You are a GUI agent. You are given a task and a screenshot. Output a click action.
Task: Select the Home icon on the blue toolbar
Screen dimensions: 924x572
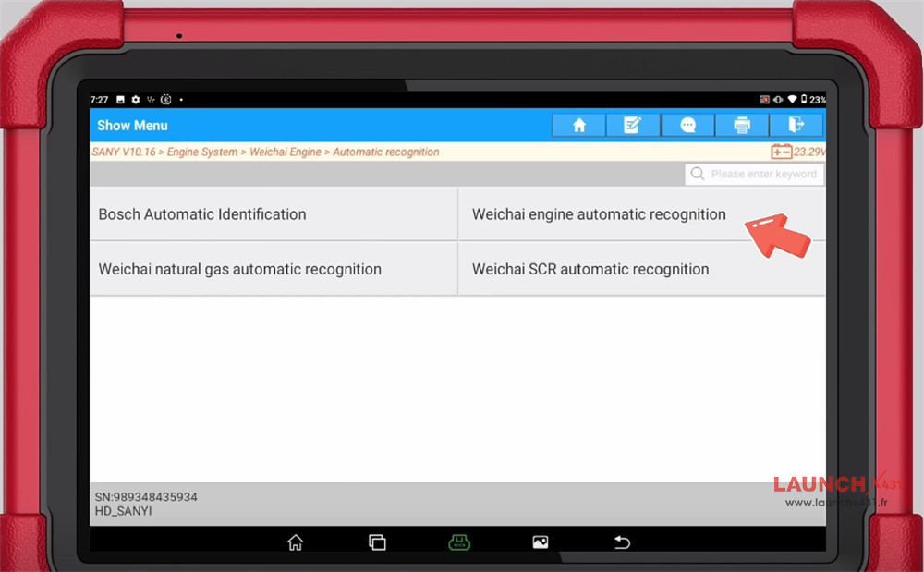coord(578,125)
